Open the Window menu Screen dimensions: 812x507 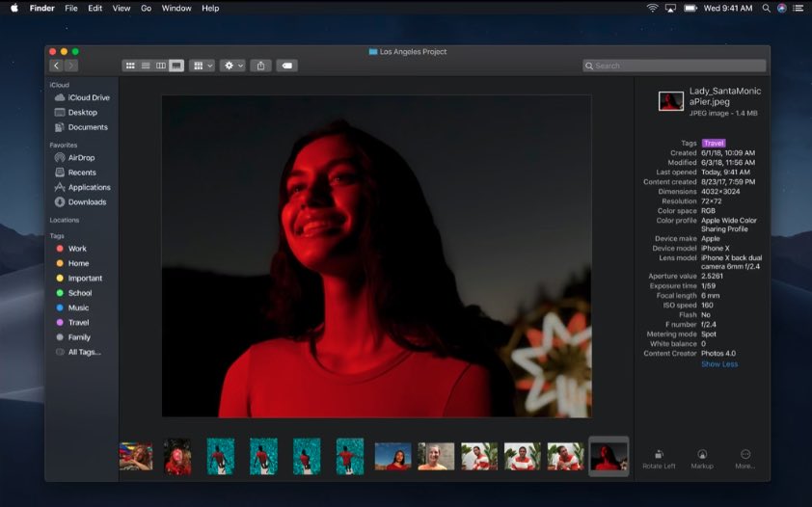[x=176, y=8]
